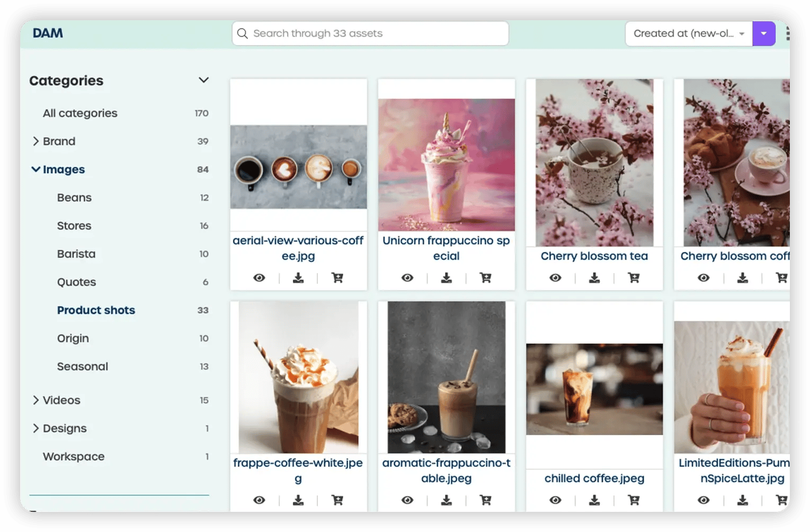
Task: Expand the Videos category
Action: [x=35, y=400]
